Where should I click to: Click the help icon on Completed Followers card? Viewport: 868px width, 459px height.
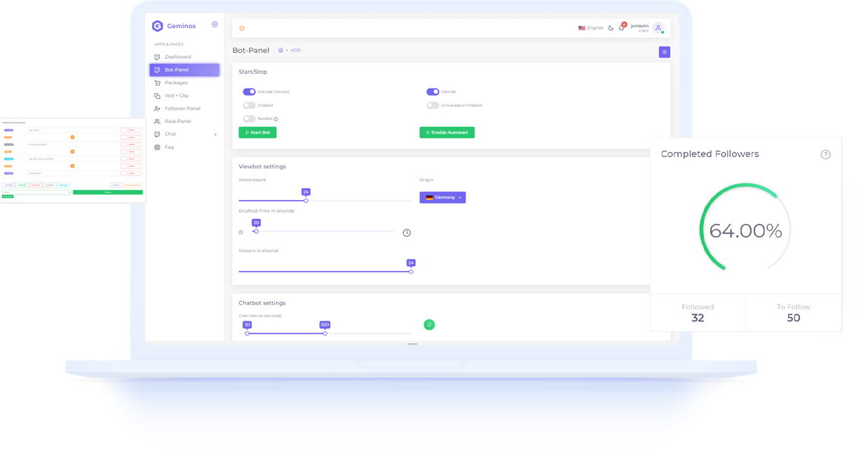(x=825, y=154)
